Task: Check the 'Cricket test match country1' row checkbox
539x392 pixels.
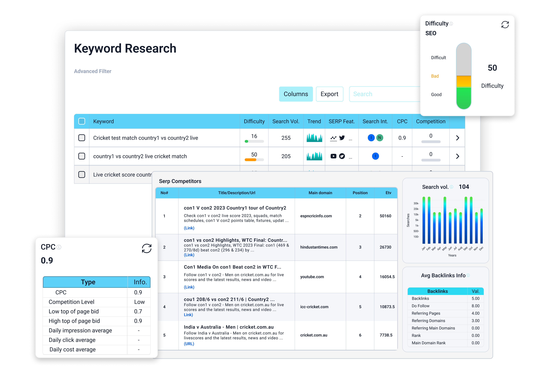Action: pos(82,138)
